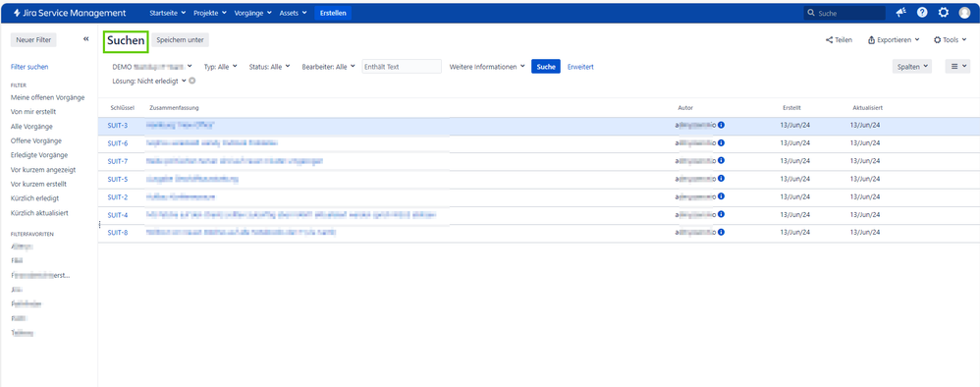This screenshot has width=980, height=387.
Task: Sort by Erstellt column header
Action: [791, 107]
